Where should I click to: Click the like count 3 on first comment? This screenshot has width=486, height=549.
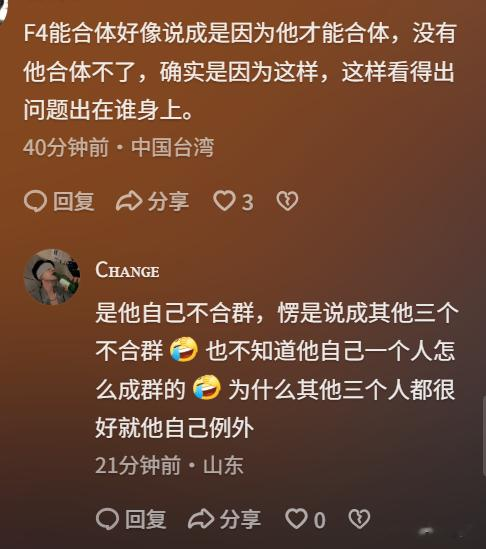[248, 202]
